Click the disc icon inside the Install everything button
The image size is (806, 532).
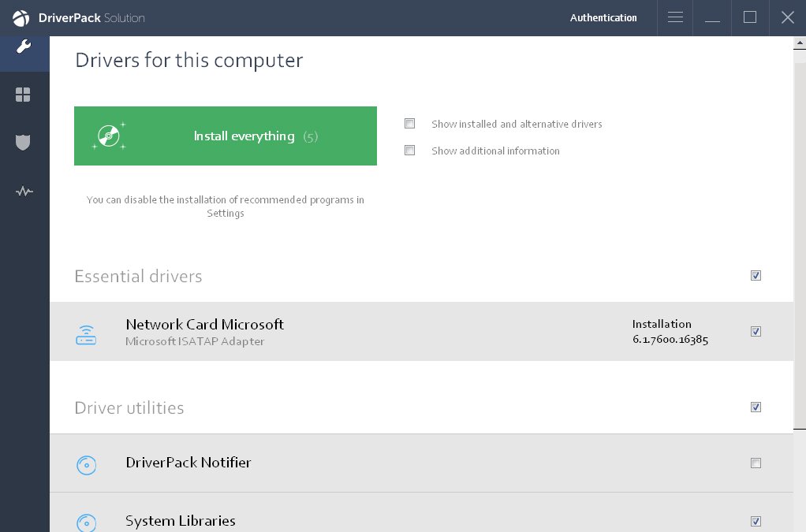coord(110,135)
